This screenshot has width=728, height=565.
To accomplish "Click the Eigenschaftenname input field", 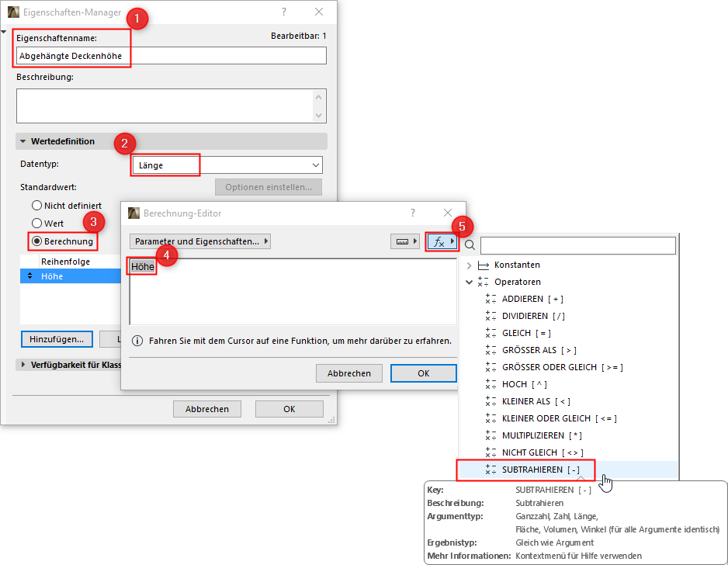I will [172, 56].
